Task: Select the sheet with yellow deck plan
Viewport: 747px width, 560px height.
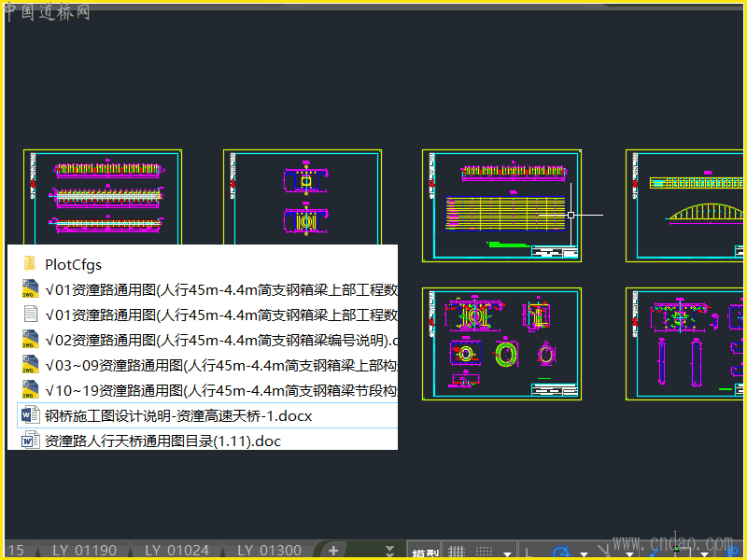Action: coord(501,205)
